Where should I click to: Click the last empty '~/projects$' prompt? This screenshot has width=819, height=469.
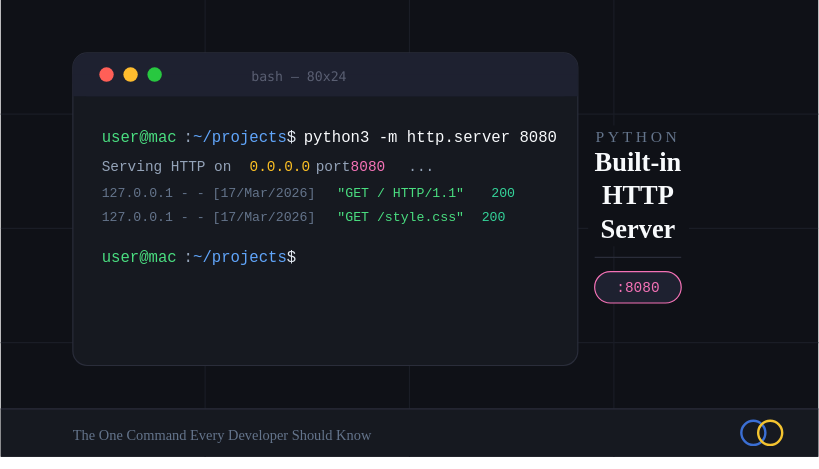pos(244,257)
